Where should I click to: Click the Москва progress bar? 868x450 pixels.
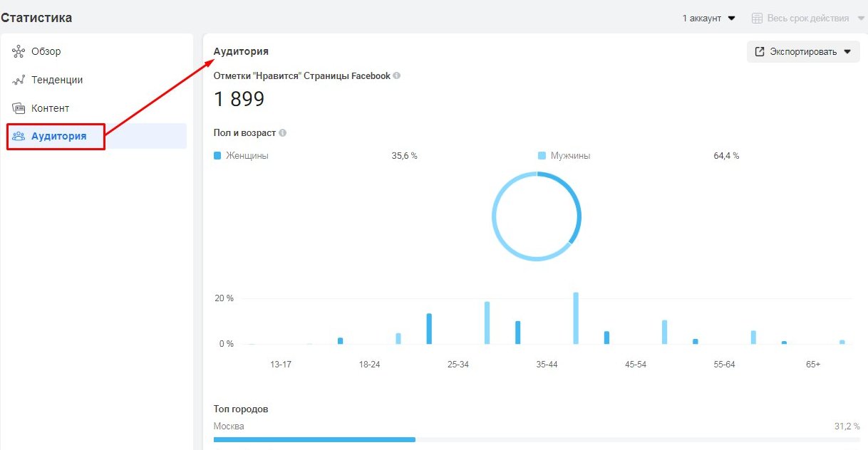coord(314,439)
